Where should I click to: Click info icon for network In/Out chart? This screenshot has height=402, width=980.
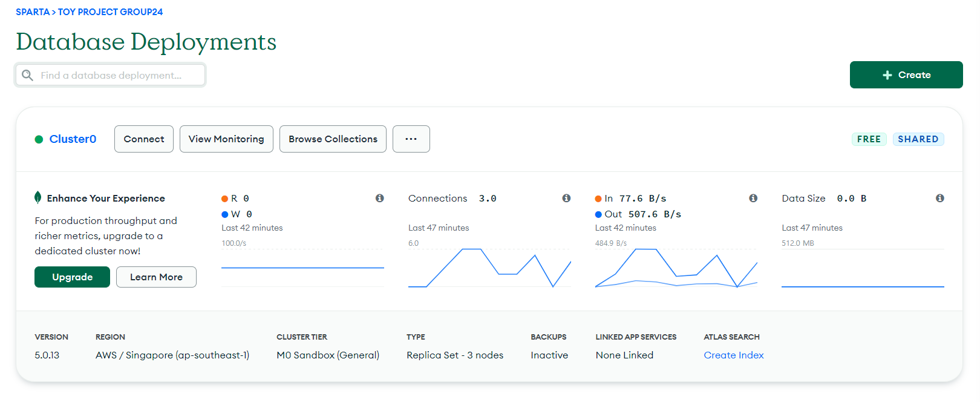(x=753, y=198)
